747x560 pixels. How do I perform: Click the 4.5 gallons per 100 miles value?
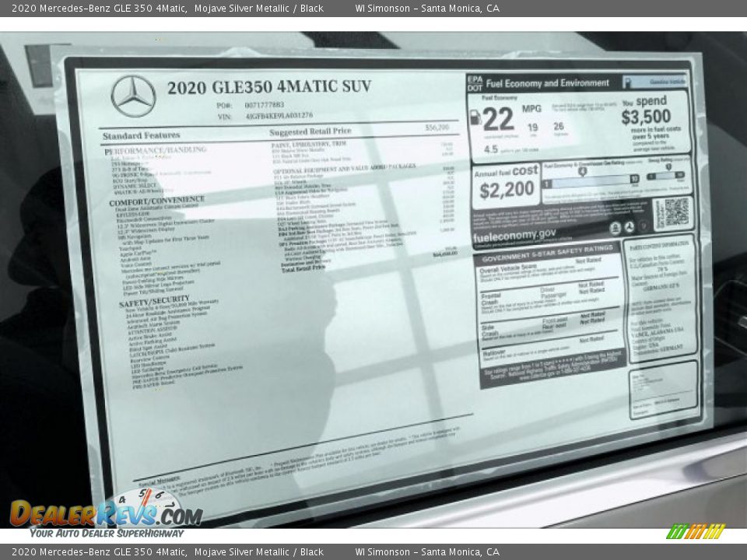point(491,149)
